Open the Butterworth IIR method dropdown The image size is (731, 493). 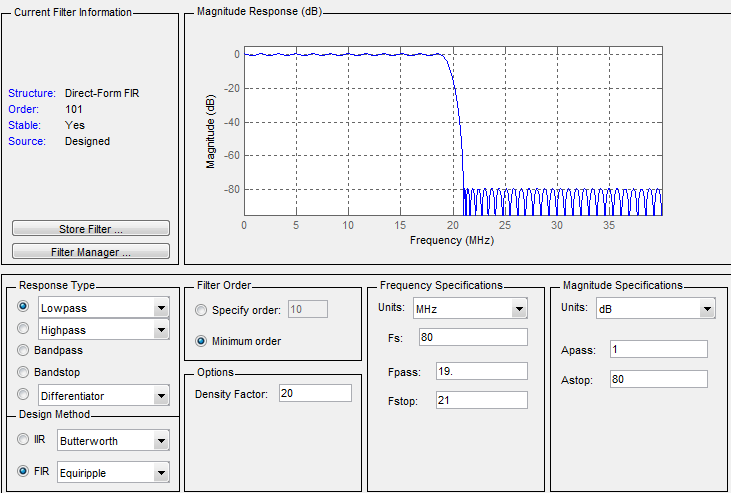pyautogui.click(x=161, y=441)
